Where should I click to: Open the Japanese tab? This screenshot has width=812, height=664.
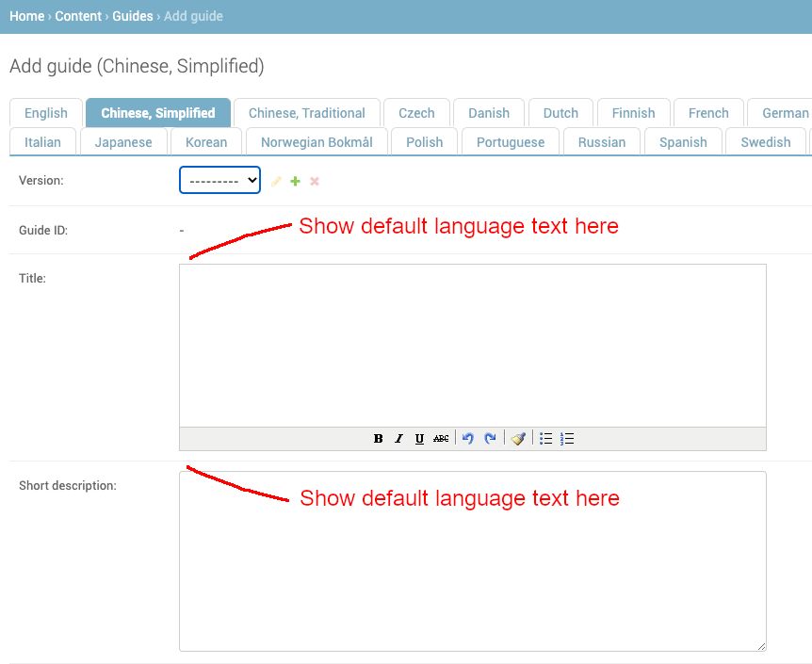(123, 142)
